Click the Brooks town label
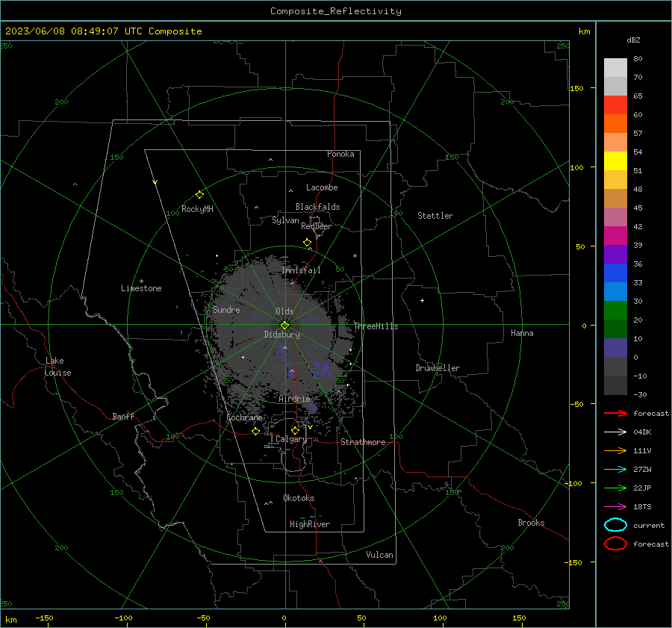Viewport: 672px width, 628px height. coord(531,523)
